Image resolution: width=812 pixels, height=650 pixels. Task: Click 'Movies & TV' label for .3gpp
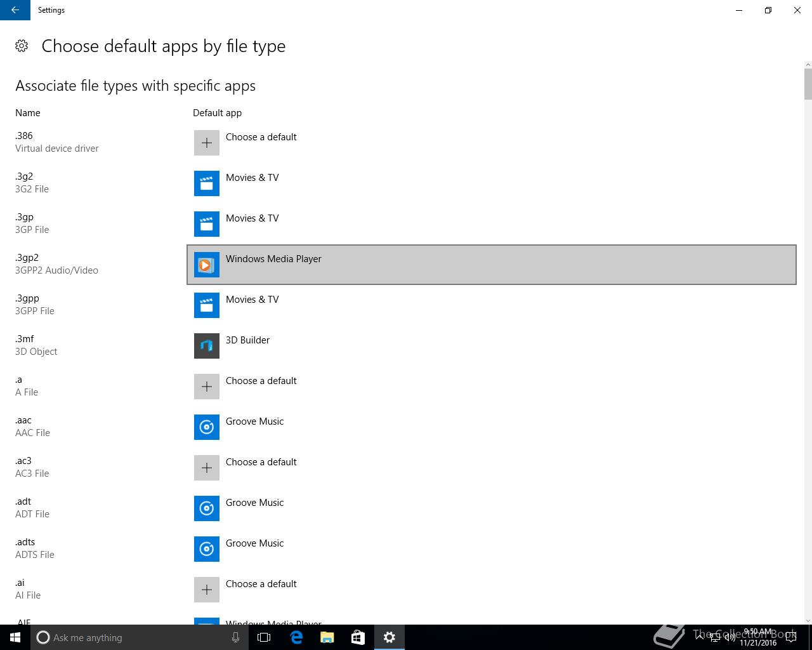(252, 300)
